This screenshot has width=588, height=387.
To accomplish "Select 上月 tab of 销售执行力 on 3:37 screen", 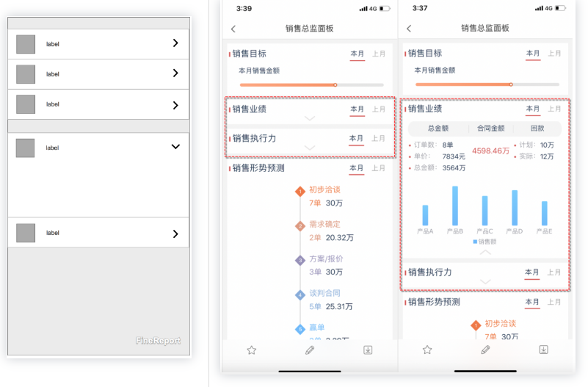I will [554, 272].
